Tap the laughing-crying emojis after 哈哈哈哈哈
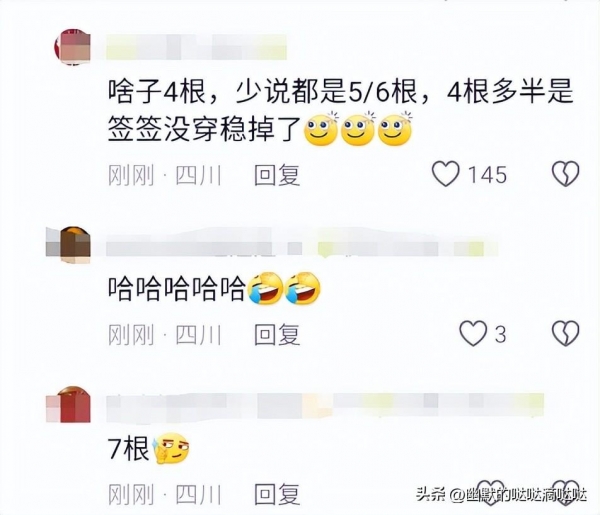 click(284, 288)
